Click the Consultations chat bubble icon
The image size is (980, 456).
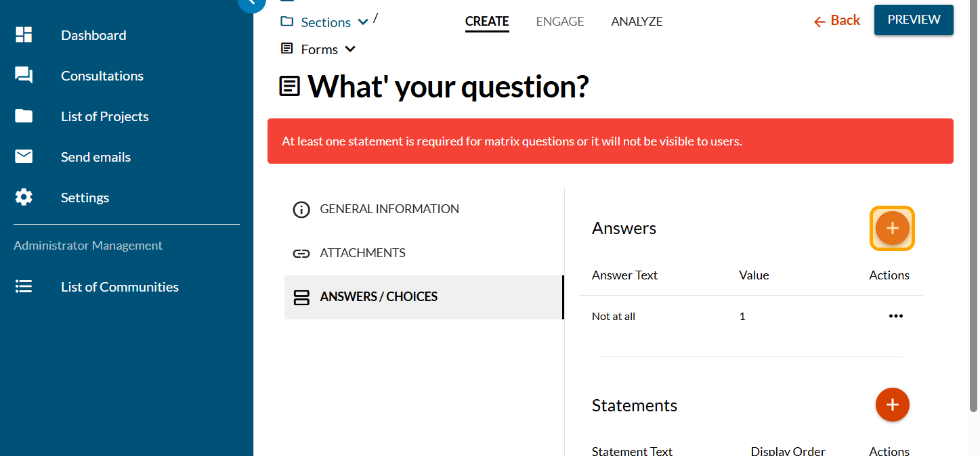pos(24,76)
